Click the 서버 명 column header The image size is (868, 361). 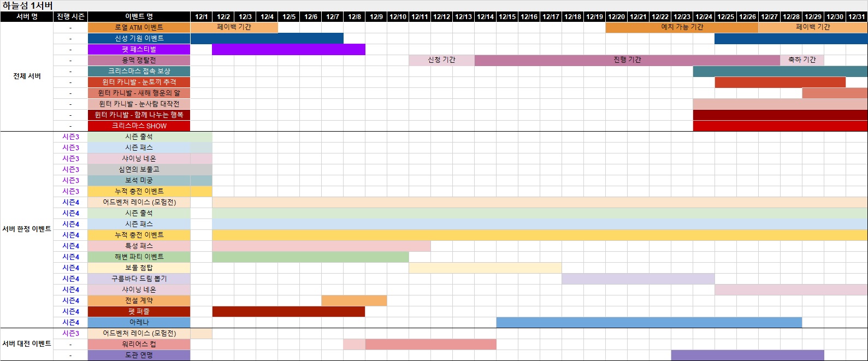click(x=27, y=17)
